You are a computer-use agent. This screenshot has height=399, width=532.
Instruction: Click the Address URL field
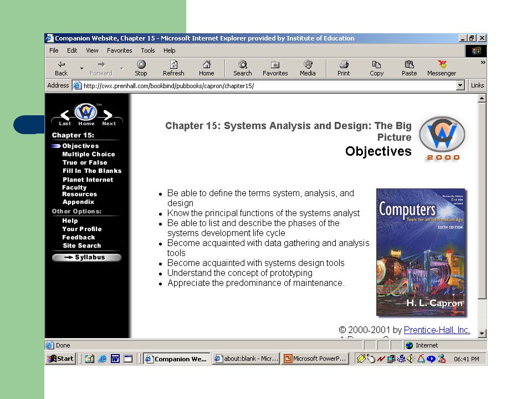click(x=269, y=85)
